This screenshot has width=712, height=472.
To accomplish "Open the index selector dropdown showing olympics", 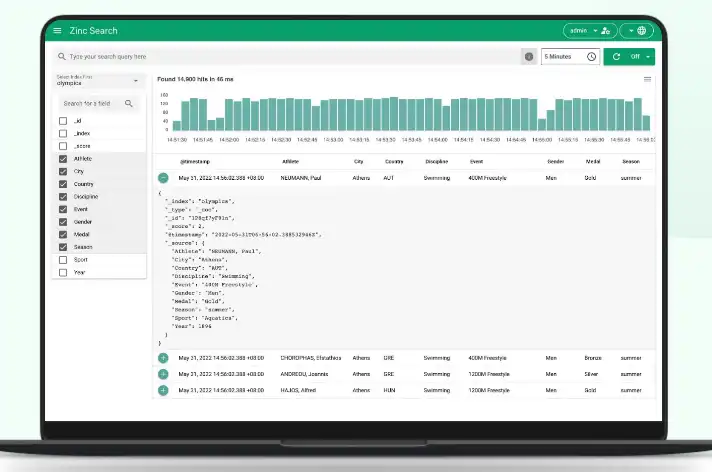I will 99,81.
